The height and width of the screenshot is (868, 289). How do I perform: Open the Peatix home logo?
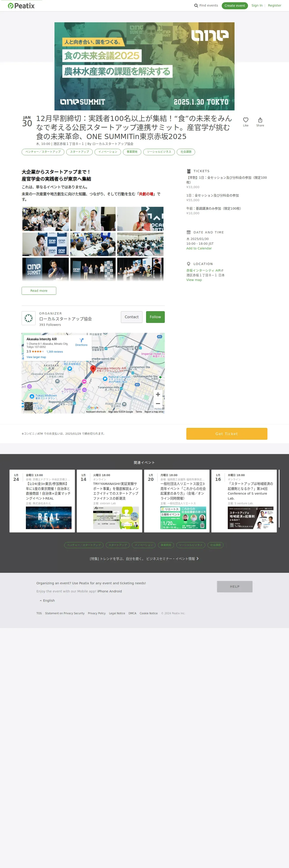coord(21,6)
